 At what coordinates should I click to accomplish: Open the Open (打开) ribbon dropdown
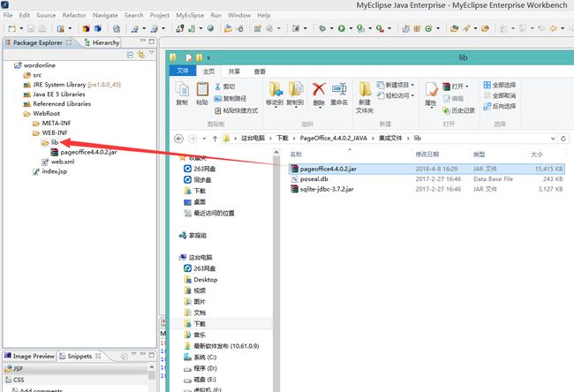[x=467, y=87]
